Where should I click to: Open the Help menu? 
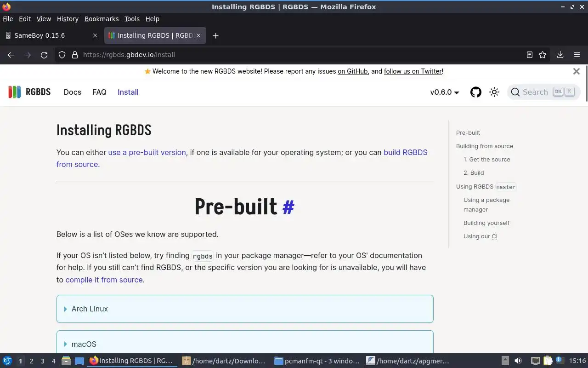click(153, 19)
